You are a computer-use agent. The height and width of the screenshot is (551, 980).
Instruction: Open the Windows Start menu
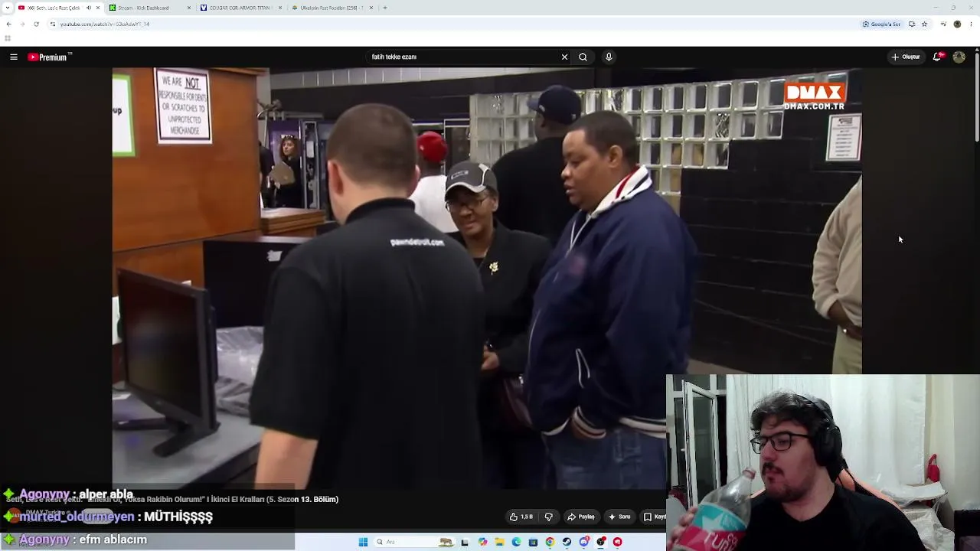363,542
